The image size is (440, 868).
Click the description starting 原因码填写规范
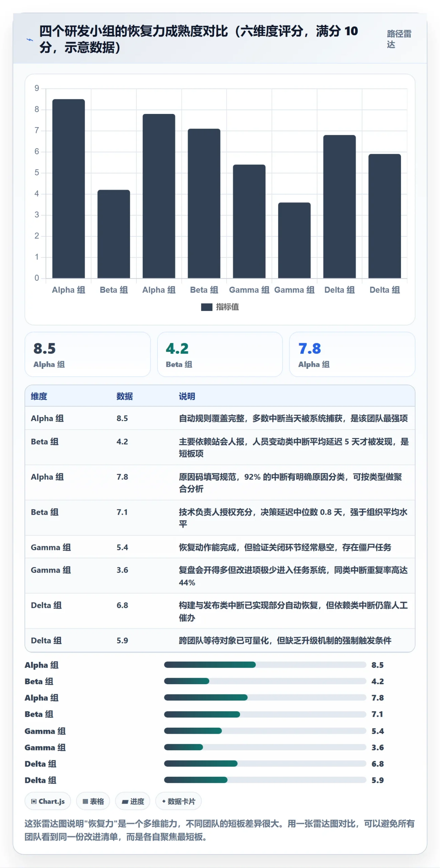(291, 482)
